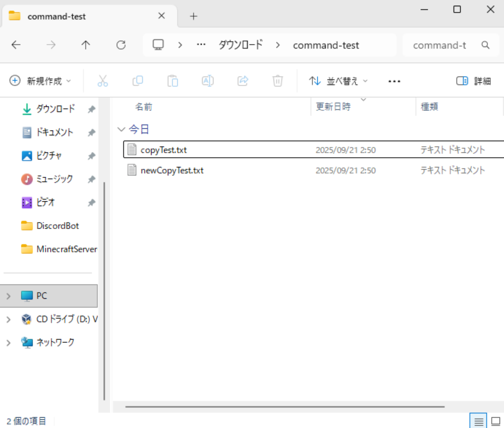
Task: Open the See more three-dots menu
Action: click(394, 81)
